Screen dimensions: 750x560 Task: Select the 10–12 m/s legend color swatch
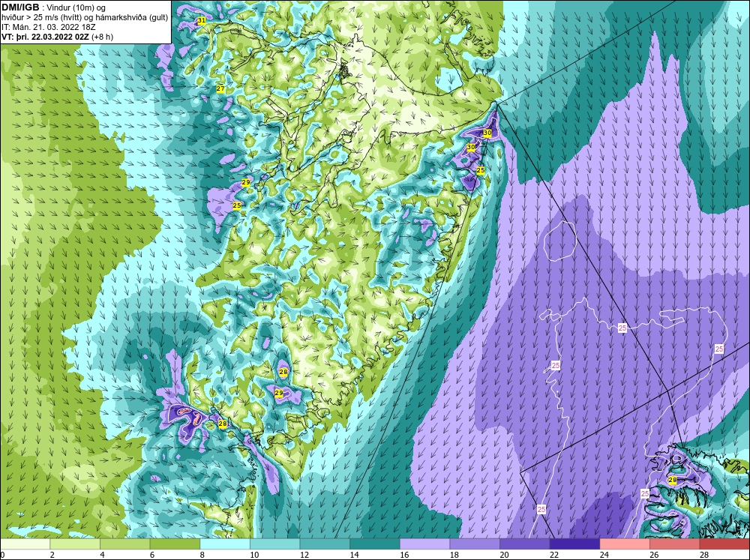click(274, 544)
